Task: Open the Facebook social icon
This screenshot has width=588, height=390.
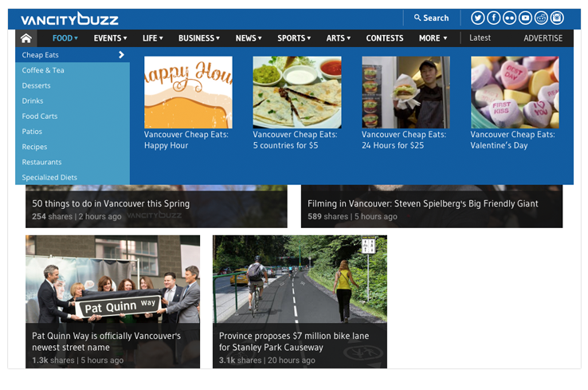Action: click(493, 18)
